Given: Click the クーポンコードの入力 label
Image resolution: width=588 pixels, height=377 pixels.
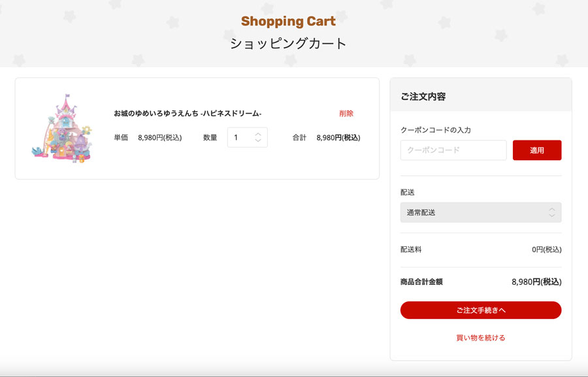Looking at the screenshot, I should 435,130.
